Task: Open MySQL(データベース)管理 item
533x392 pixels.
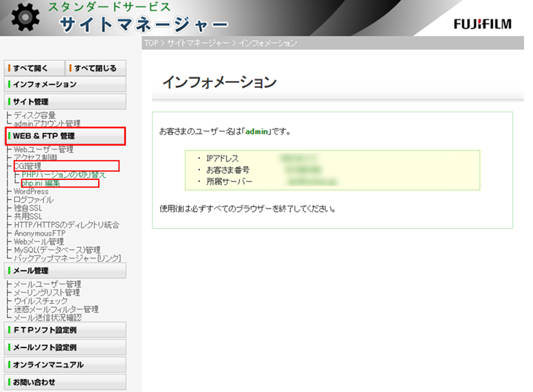Action: [x=57, y=250]
